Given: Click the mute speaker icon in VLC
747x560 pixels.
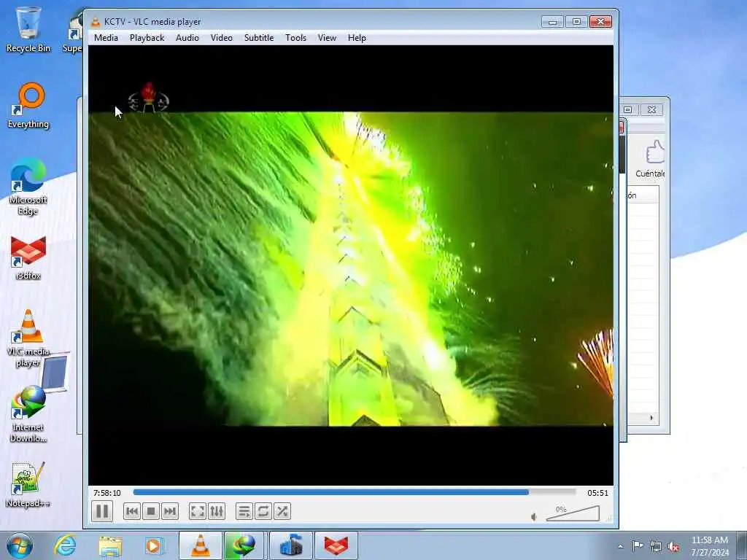Looking at the screenshot, I should (x=535, y=517).
